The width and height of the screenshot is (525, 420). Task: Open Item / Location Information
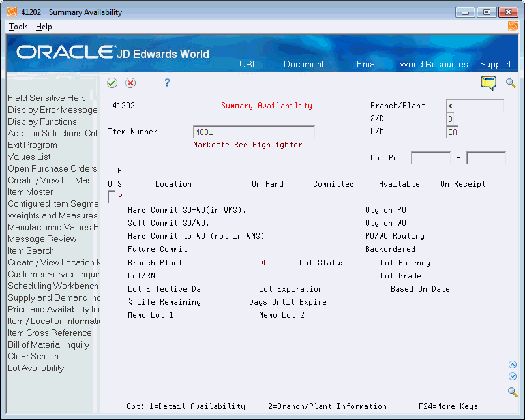[x=53, y=322]
